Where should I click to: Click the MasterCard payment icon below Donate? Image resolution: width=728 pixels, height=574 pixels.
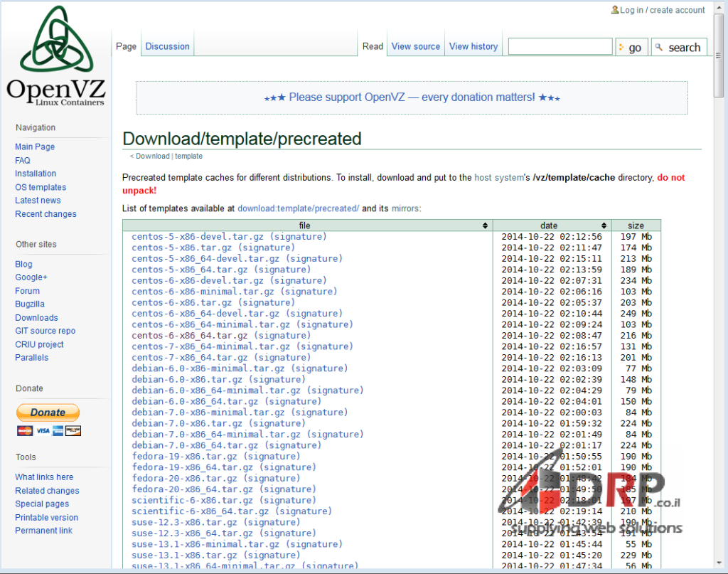coord(25,430)
